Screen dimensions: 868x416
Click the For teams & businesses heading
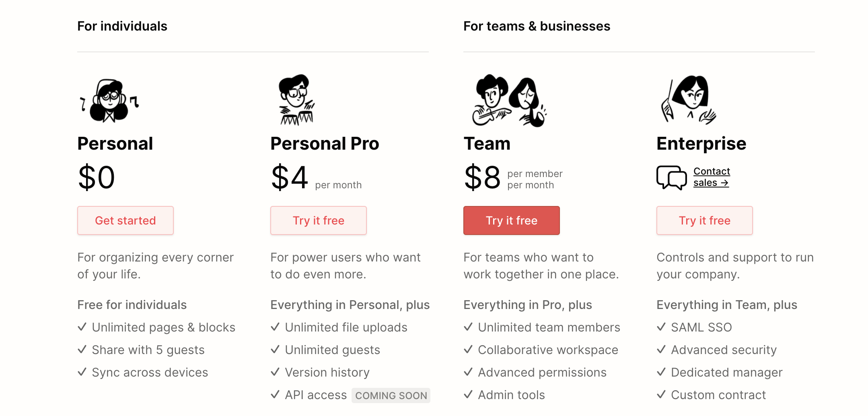click(x=537, y=26)
